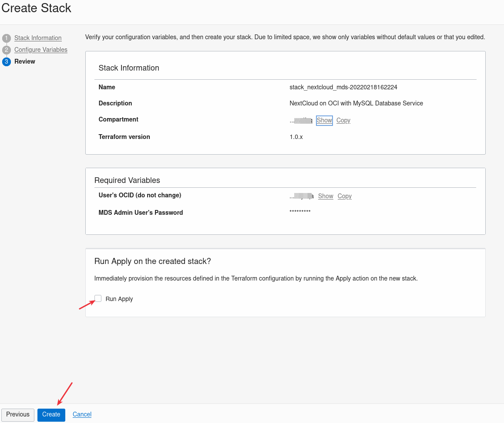Copy the User's OCID

345,196
